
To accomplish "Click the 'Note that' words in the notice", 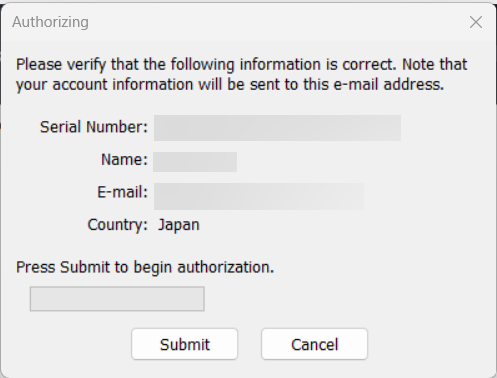I will pyautogui.click(x=435, y=64).
